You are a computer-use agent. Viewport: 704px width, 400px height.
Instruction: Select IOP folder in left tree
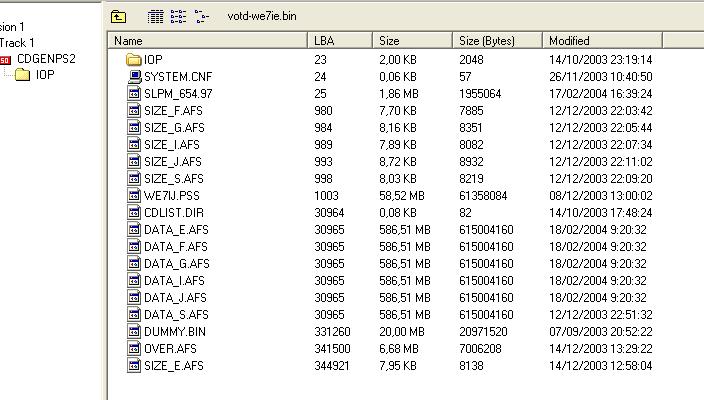(45, 75)
